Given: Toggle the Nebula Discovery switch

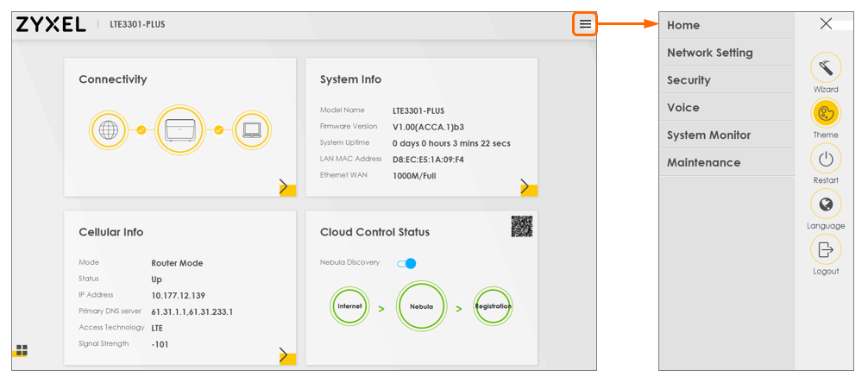Looking at the screenshot, I should (406, 263).
